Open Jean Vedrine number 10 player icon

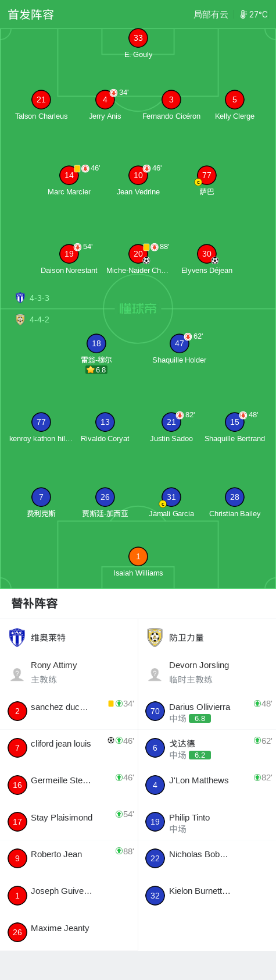[138, 175]
